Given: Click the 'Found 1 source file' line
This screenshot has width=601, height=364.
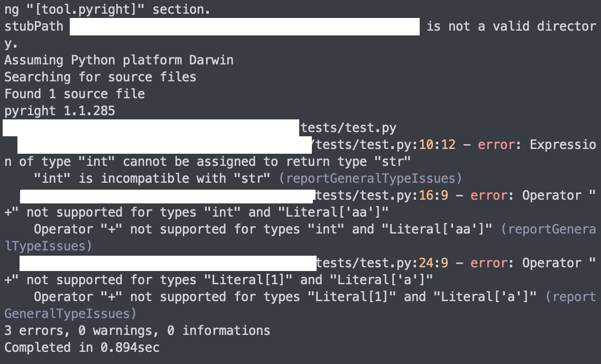Looking at the screenshot, I should [x=75, y=94].
